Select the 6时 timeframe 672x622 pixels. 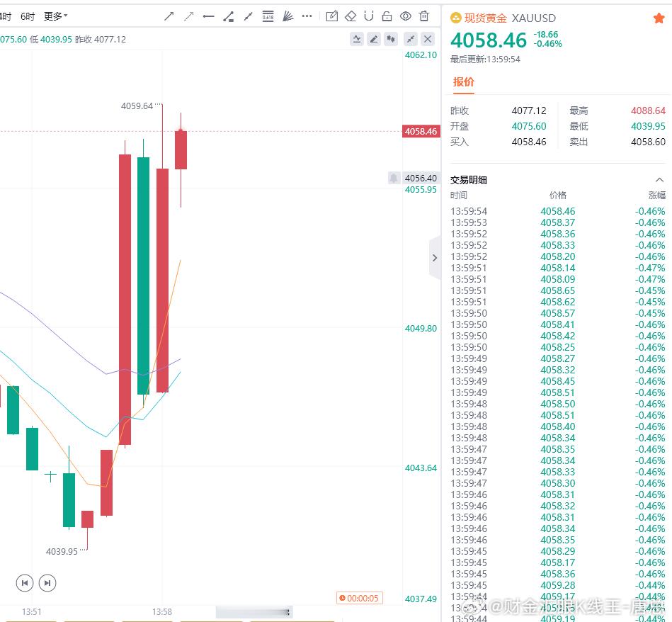click(28, 16)
